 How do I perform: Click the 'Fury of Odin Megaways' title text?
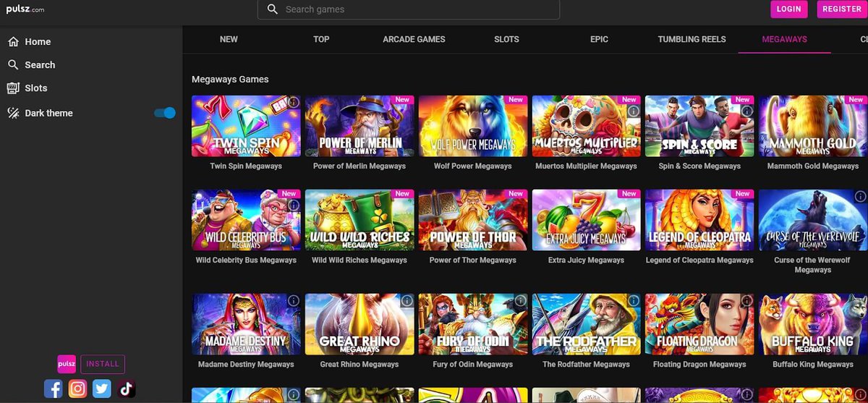473,365
